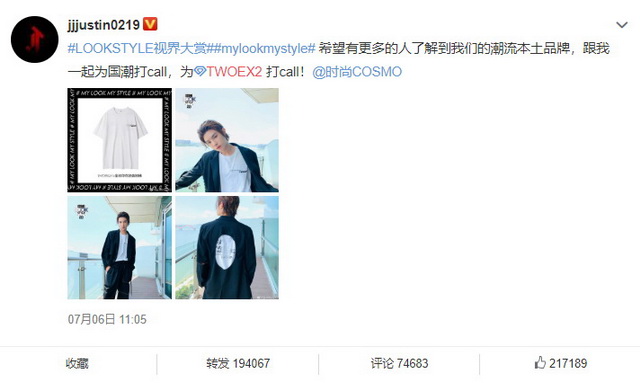640x383 pixels.
Task: Expand the post options chevron menu
Action: (622, 25)
